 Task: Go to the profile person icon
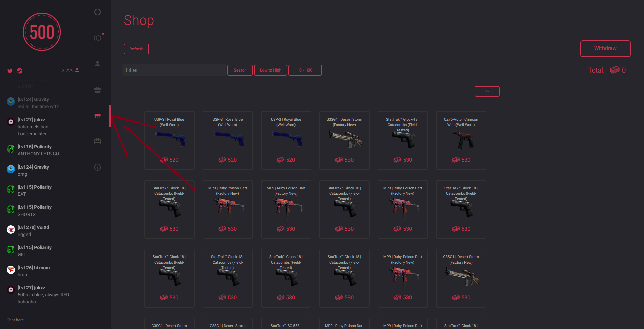(x=97, y=64)
